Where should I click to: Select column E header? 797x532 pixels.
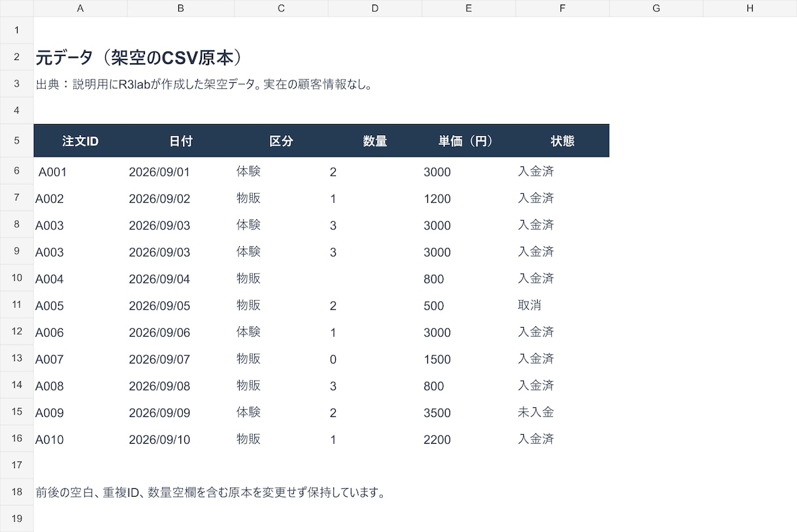[x=469, y=8]
